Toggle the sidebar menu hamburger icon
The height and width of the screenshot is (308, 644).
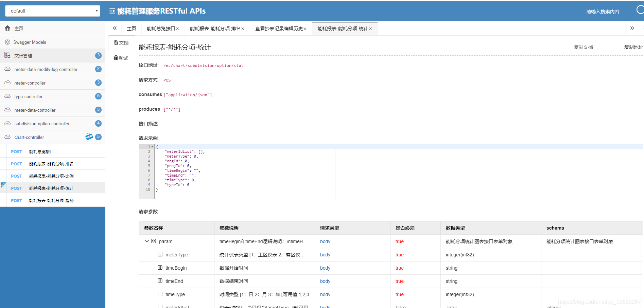(112, 11)
